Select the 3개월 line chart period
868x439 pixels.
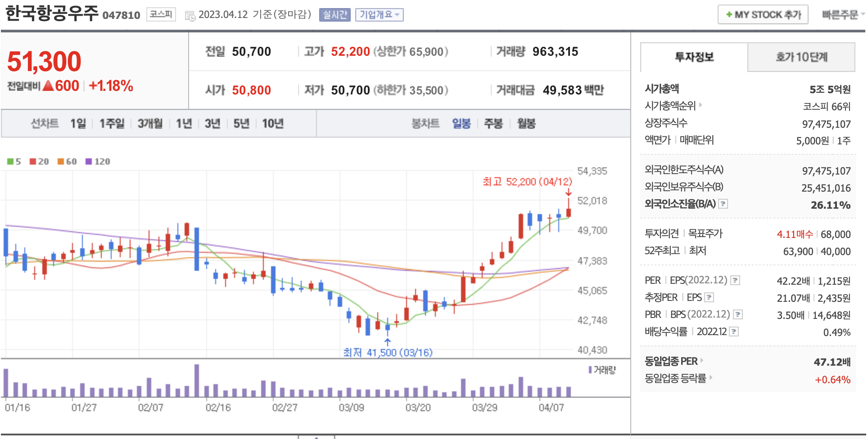tap(150, 124)
